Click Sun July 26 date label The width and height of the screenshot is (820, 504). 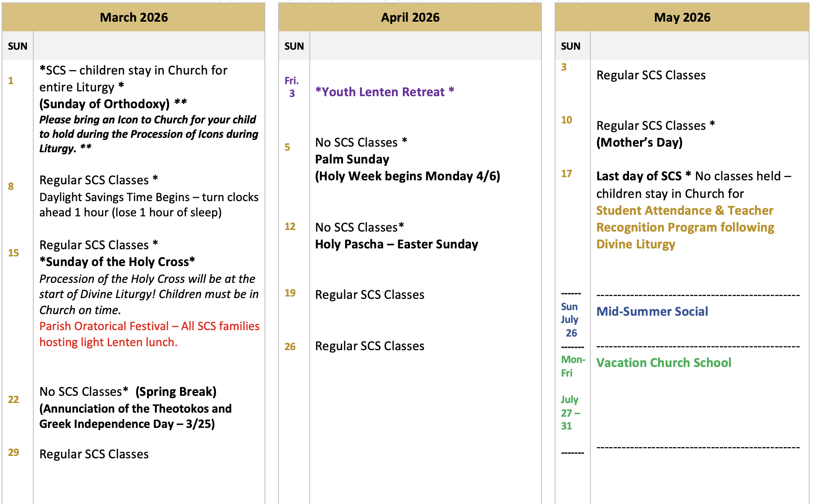pyautogui.click(x=570, y=319)
